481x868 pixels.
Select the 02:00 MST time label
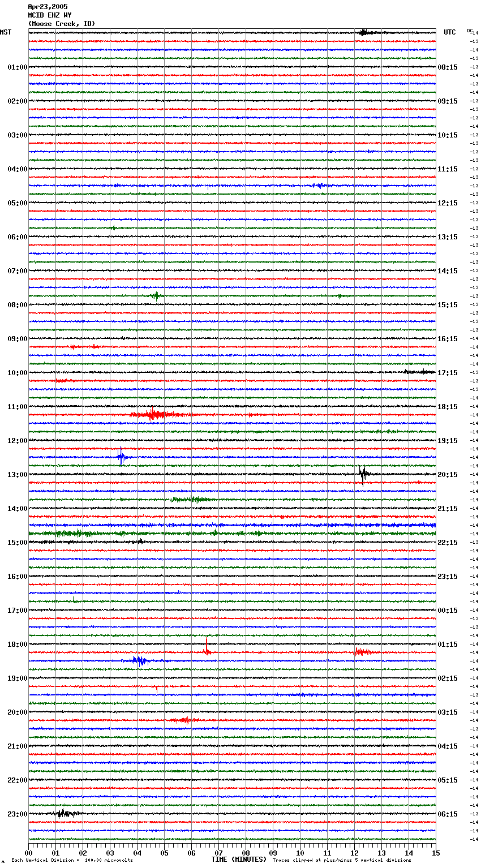coord(18,101)
